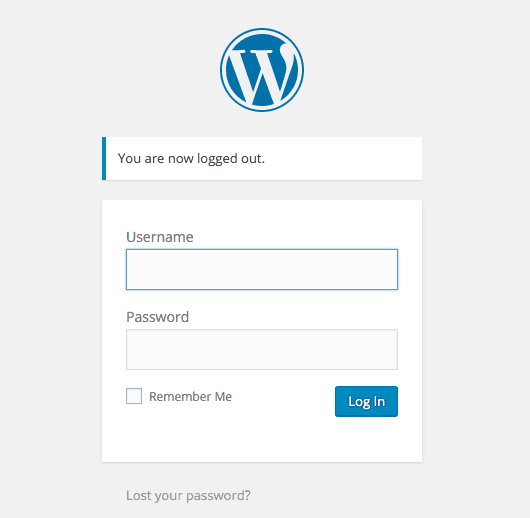Select the "You are now logged out." text

[191, 159]
